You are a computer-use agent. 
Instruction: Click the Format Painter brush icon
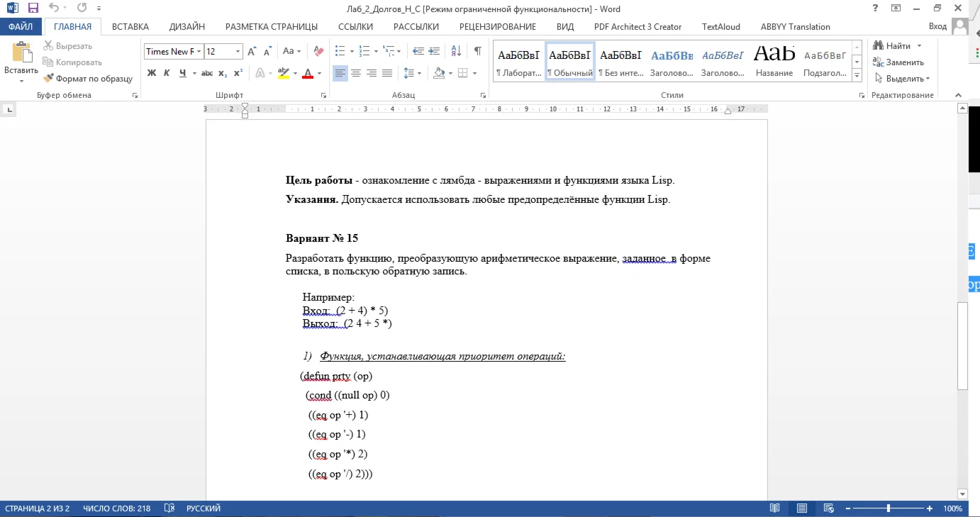[49, 79]
